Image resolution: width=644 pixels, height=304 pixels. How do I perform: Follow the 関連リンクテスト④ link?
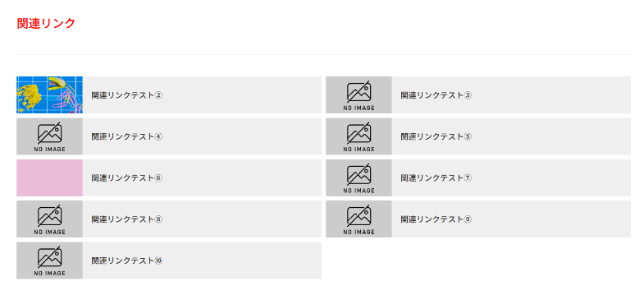[x=127, y=136]
